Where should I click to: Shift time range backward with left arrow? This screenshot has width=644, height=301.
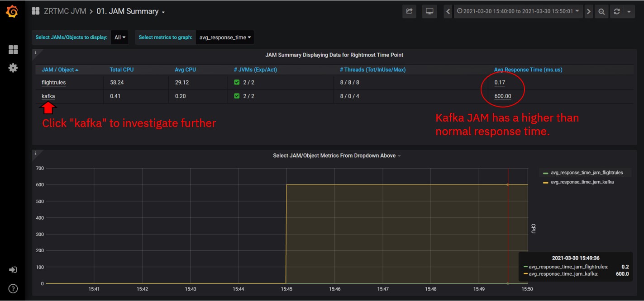[448, 12]
